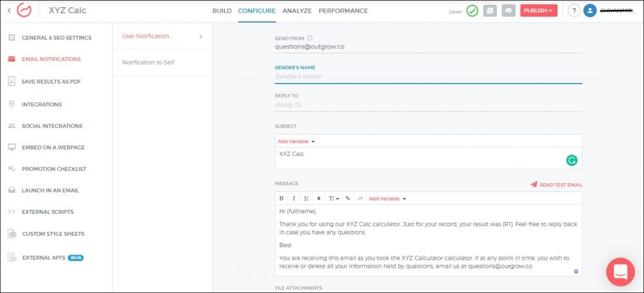Click the Sender's Name input field
644x293 pixels.
click(428, 77)
